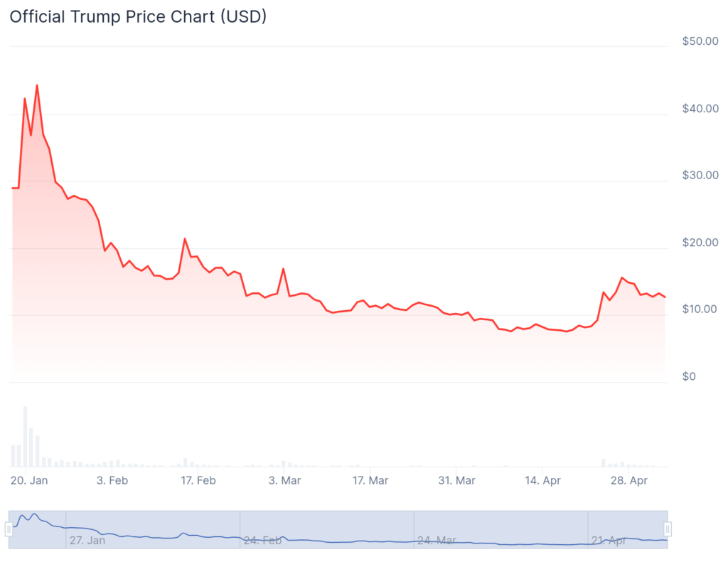Click the 17. Mar date label
Image resolution: width=728 pixels, height=562 pixels.
(370, 480)
